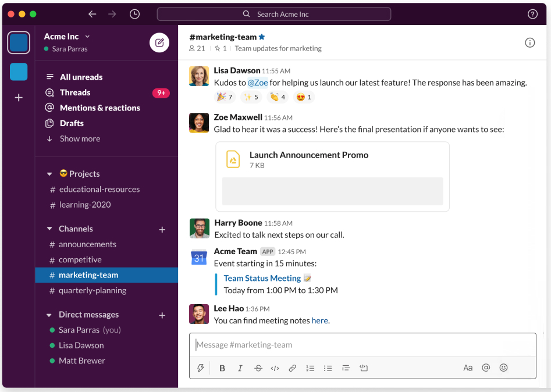The width and height of the screenshot is (551, 392).
Task: Toggle blockquote formatting
Action: (x=346, y=368)
